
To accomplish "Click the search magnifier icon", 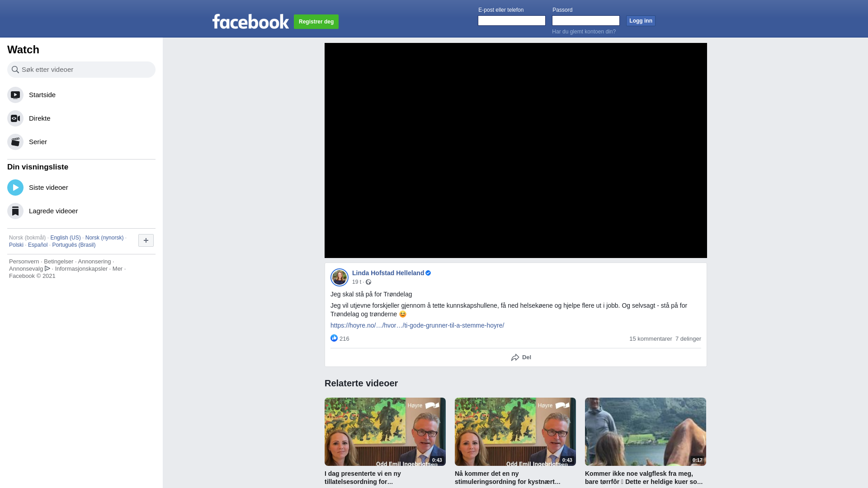I will point(15,70).
